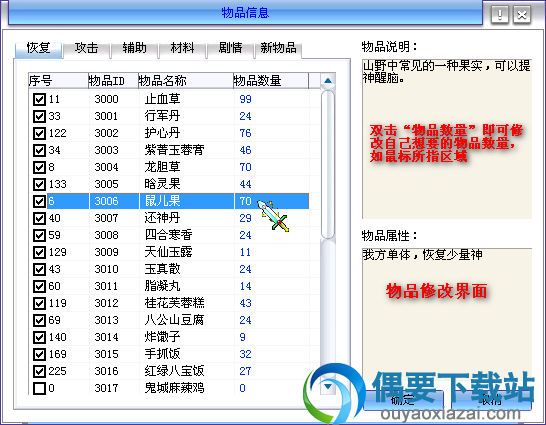Viewport: 546px width, 425px height.
Task: Click the exclamation mark title bar button
Action: click(500, 15)
